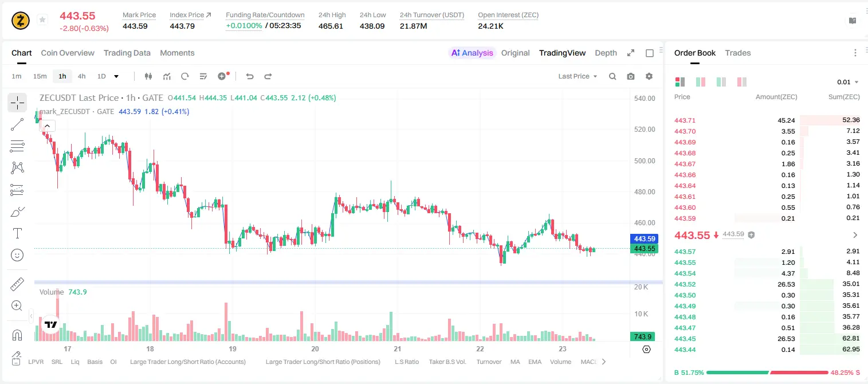
Task: Click the 443.71 ask price row
Action: click(767, 120)
